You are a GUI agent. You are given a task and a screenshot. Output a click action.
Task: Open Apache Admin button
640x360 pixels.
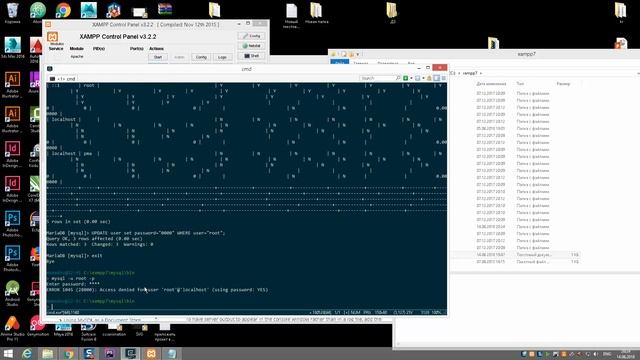click(x=179, y=57)
